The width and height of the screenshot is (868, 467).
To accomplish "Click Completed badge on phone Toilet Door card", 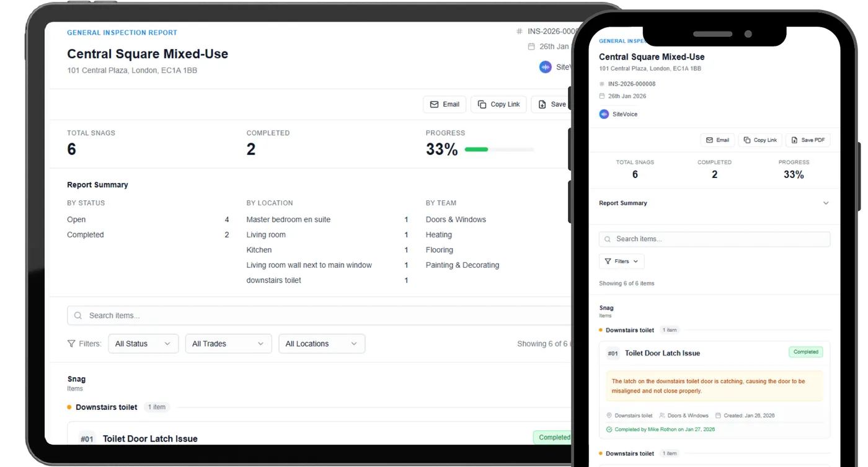I will pos(806,352).
